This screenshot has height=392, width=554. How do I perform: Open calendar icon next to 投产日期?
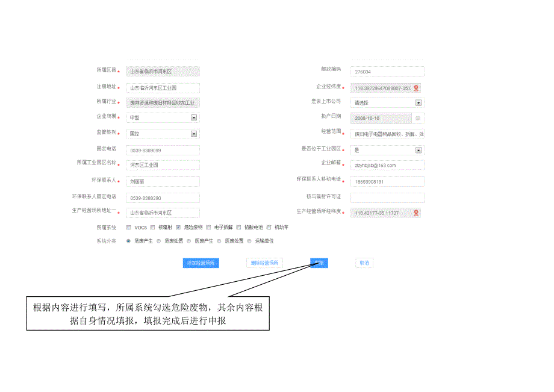pos(418,118)
